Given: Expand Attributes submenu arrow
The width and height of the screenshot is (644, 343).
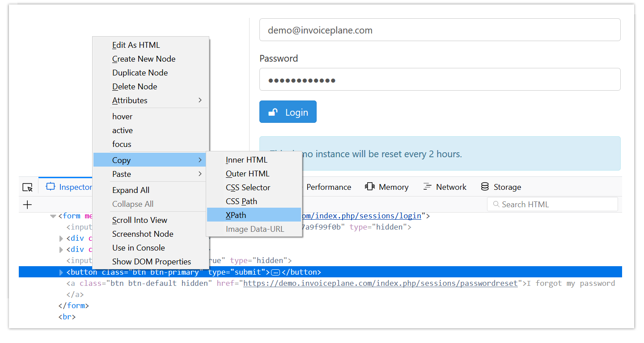Looking at the screenshot, I should 200,100.
